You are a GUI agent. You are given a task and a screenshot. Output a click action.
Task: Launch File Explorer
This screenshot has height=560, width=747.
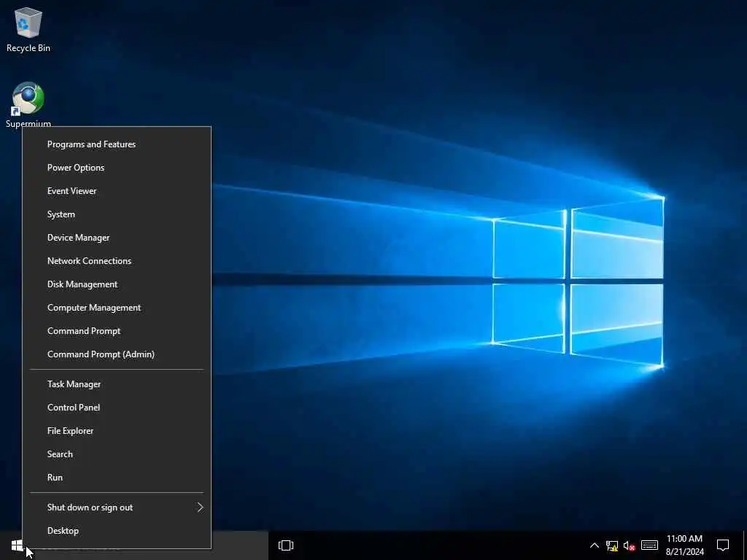click(x=117, y=431)
